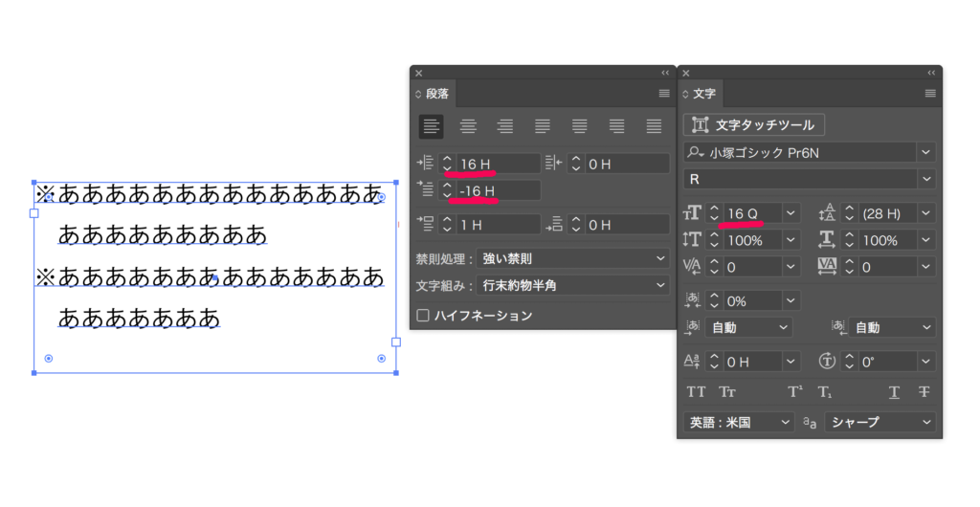Toggle Small Caps (Tr) text style
Viewport: 980px width, 507px height.
727,392
